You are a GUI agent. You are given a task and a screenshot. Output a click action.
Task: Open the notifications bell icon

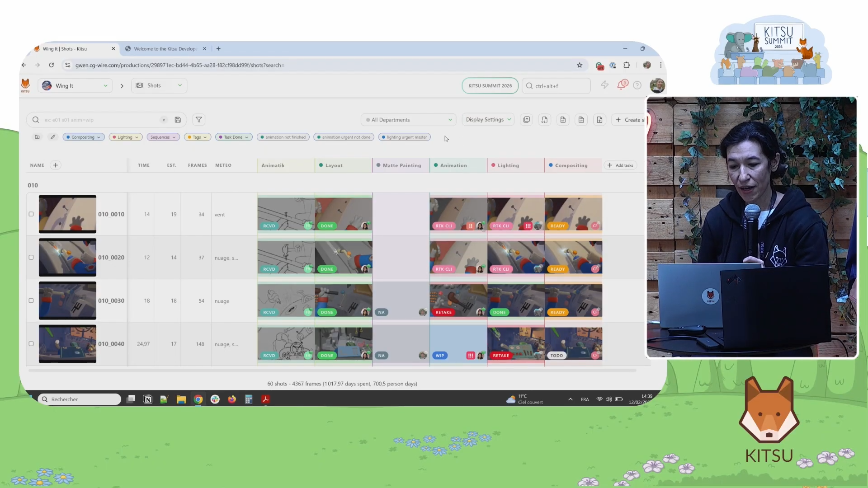[x=622, y=85]
